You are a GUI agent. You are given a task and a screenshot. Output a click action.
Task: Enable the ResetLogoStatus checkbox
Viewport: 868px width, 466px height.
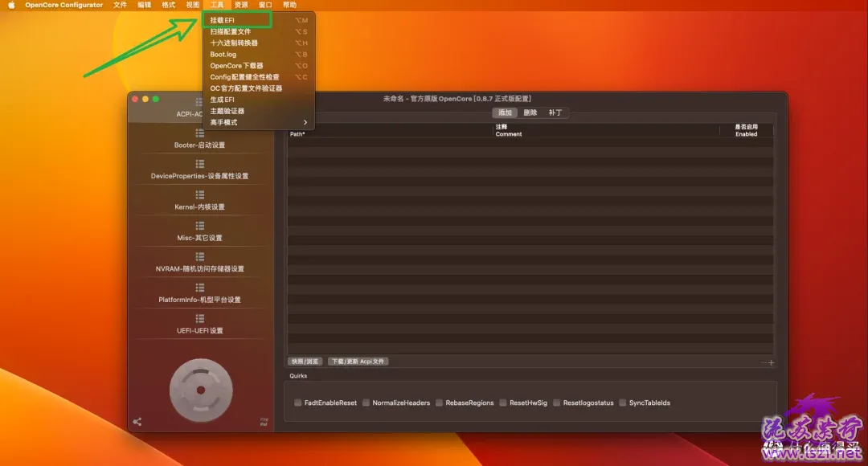coord(557,403)
